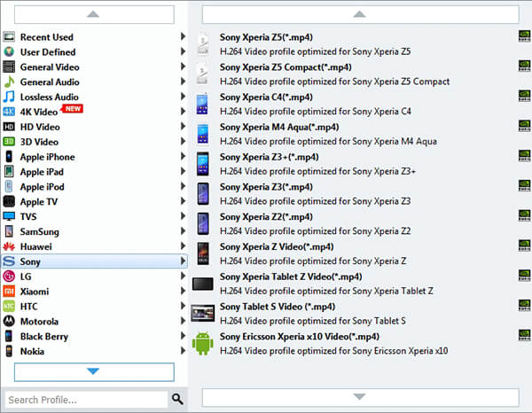Open the HD Video category
This screenshot has height=413, width=532.
[x=40, y=127]
